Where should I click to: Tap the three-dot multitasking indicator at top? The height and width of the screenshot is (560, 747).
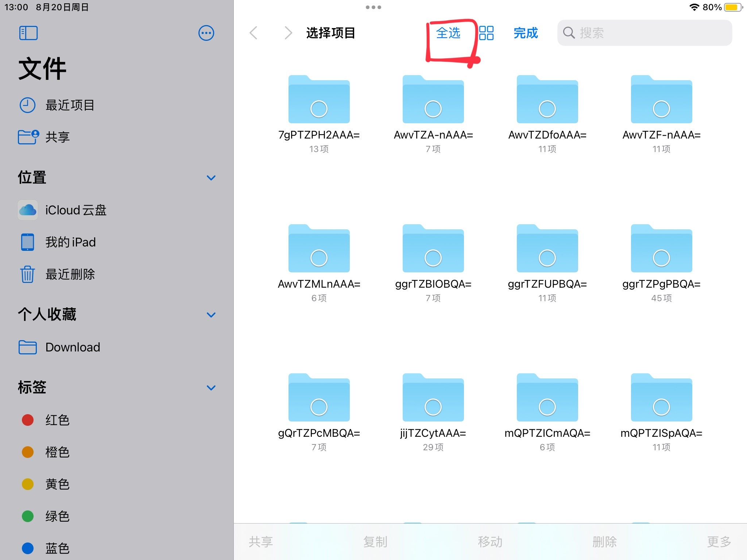tap(373, 7)
